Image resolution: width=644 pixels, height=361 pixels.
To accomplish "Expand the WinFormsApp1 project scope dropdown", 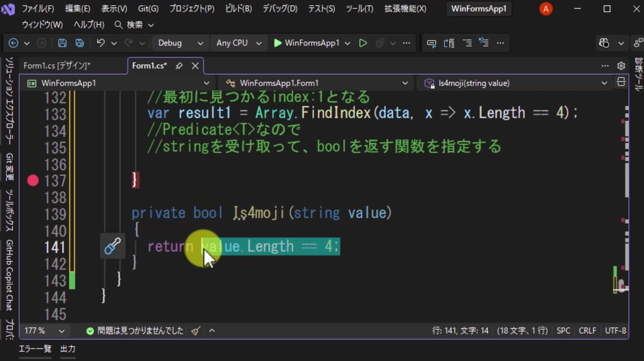I will pyautogui.click(x=207, y=83).
